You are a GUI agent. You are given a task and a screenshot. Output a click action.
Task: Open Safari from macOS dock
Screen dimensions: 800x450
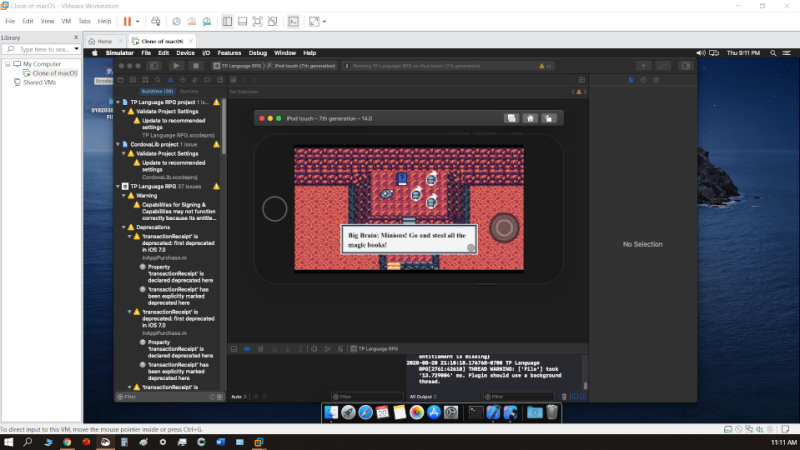[x=365, y=412]
